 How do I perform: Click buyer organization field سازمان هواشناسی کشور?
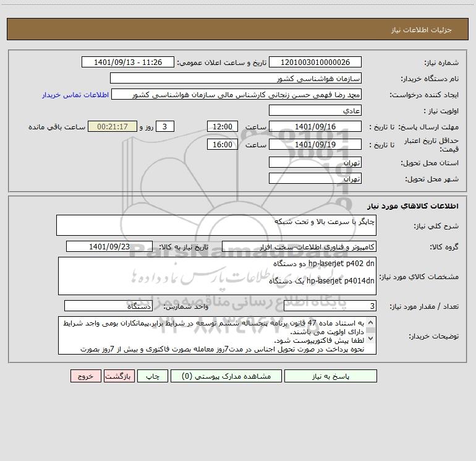click(236, 78)
